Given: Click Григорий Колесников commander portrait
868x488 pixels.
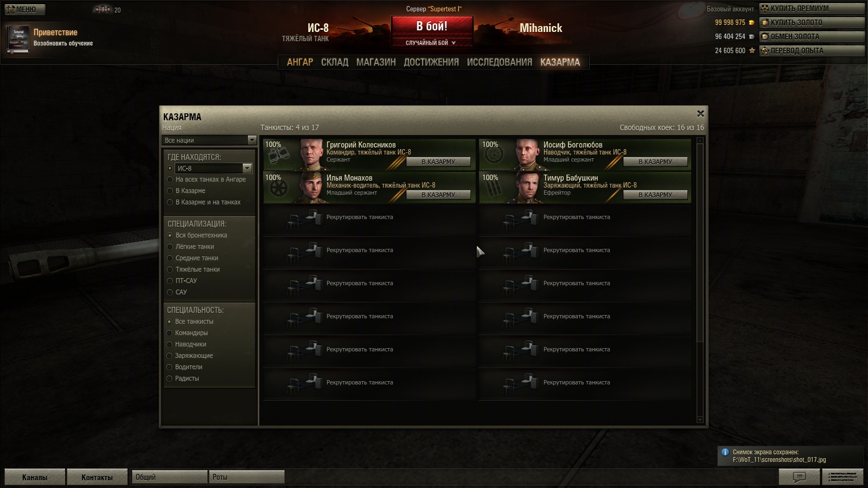Looking at the screenshot, I should tap(311, 155).
